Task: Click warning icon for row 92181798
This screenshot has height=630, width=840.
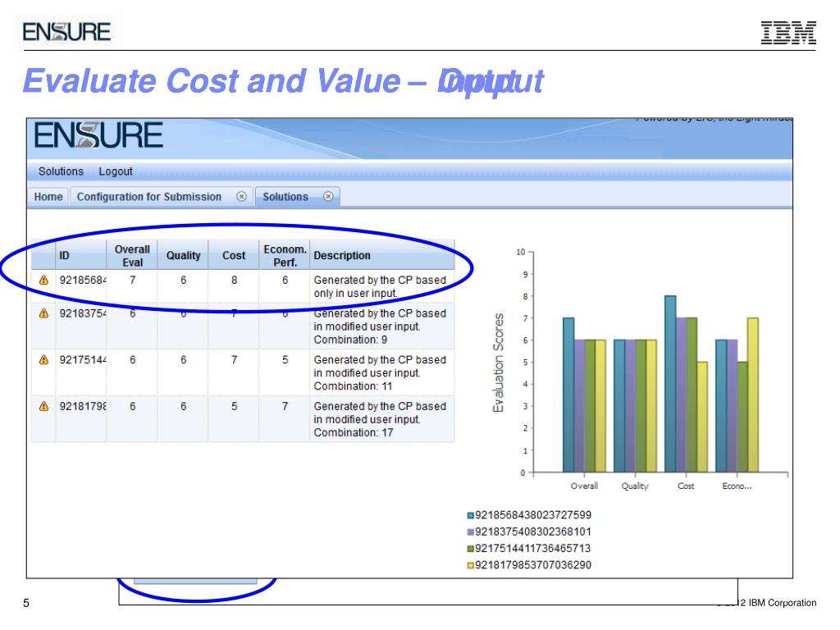Action: [43, 406]
